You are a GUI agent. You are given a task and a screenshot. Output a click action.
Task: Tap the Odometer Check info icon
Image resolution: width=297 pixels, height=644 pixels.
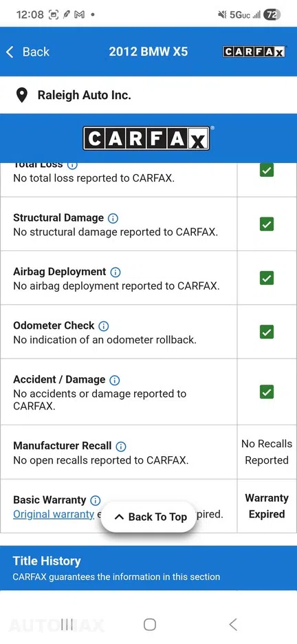pyautogui.click(x=104, y=326)
